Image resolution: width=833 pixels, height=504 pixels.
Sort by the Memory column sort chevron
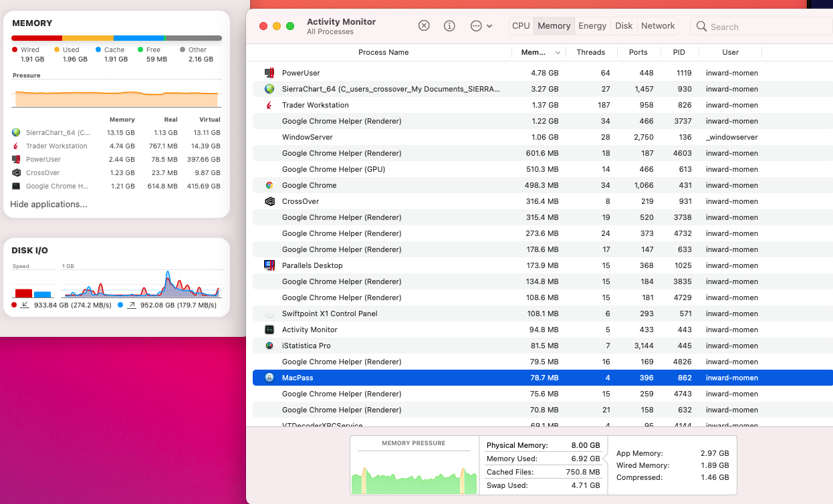[558, 52]
